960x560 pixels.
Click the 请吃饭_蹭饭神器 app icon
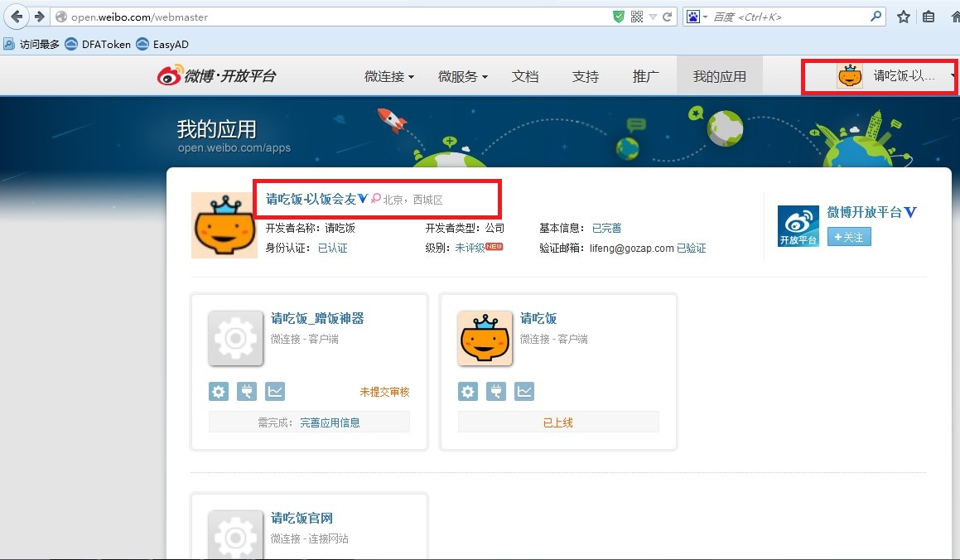[235, 338]
